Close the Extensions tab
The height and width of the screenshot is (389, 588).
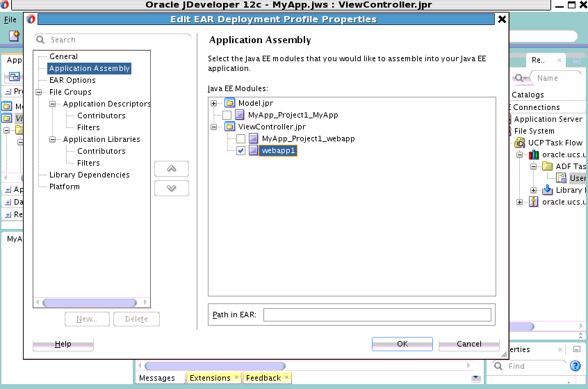[236, 377]
